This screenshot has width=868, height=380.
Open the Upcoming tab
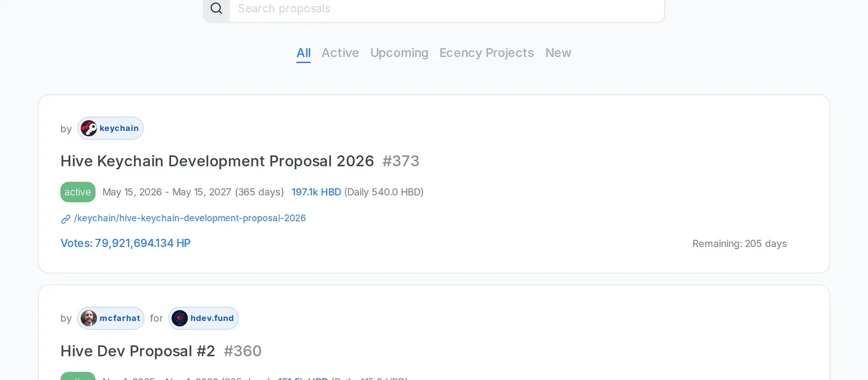point(399,53)
